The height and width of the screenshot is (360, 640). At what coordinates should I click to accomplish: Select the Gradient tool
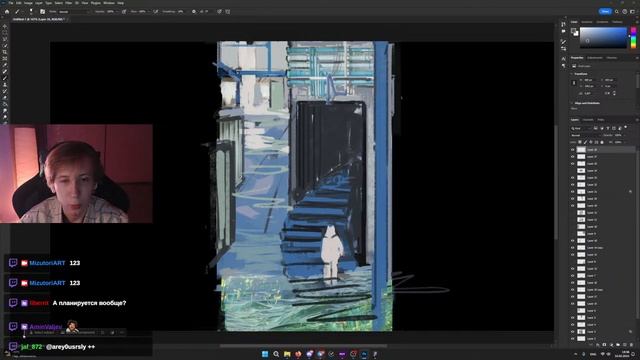5,104
